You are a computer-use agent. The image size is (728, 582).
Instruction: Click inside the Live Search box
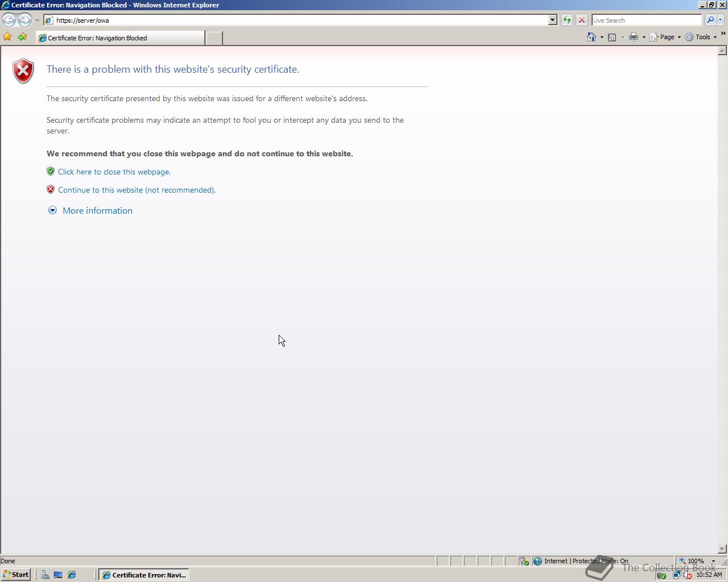(646, 20)
